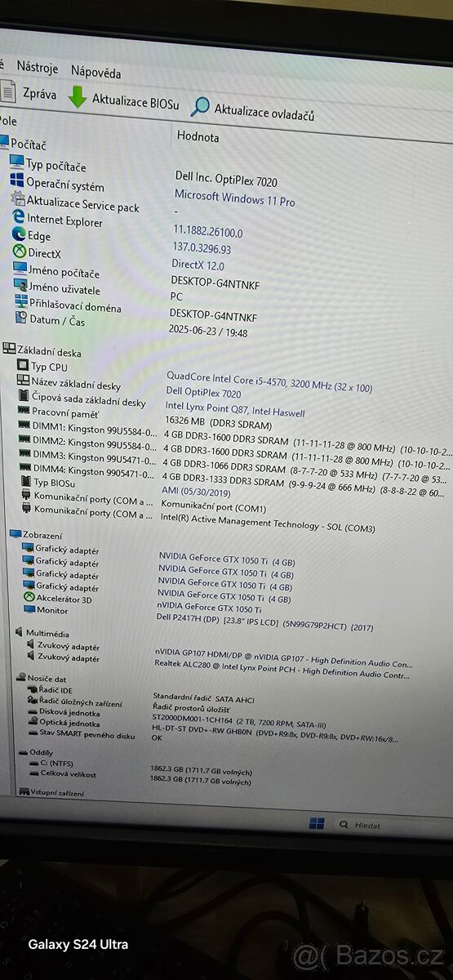Open the Microsoft Windows 11 Pro link
Viewport: 453px width, 980px height.
pos(235,198)
